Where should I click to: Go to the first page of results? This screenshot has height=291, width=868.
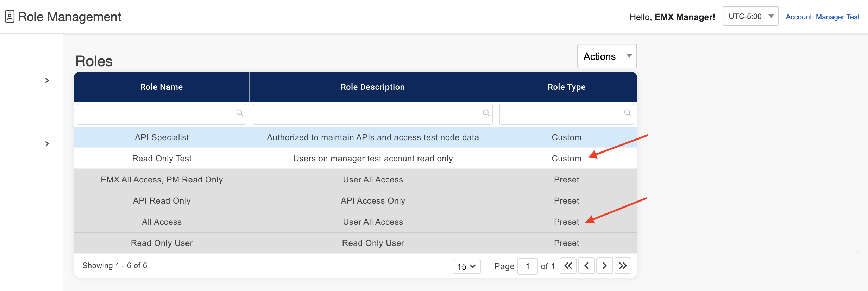pyautogui.click(x=568, y=266)
